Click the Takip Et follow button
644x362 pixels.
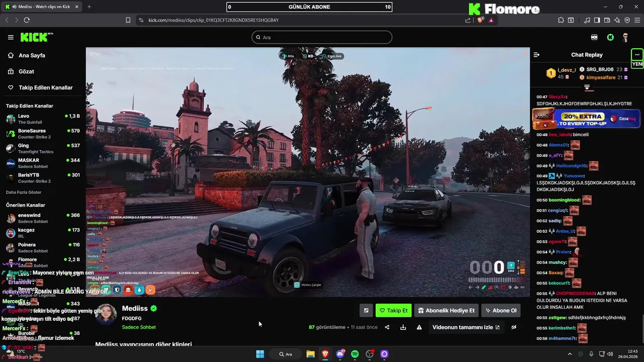click(x=393, y=310)
